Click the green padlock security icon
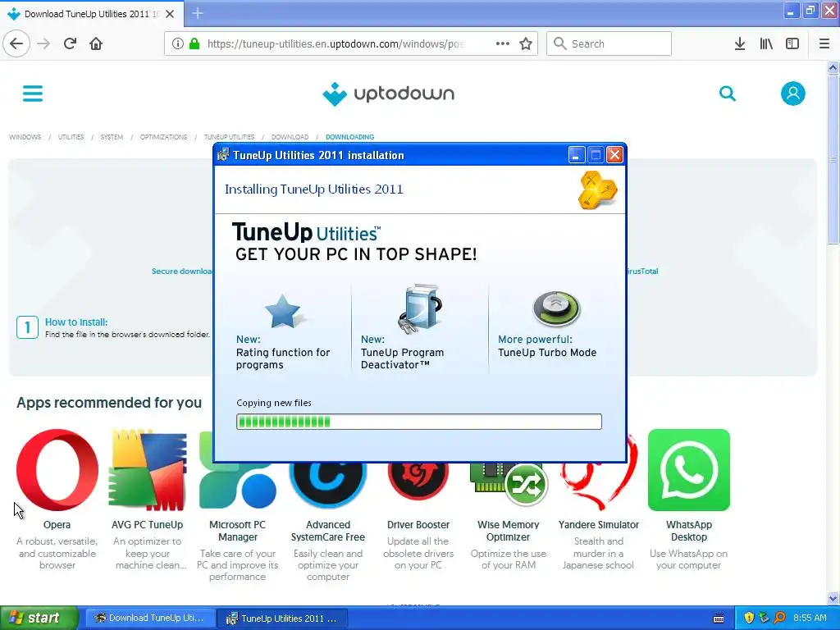 [x=194, y=43]
